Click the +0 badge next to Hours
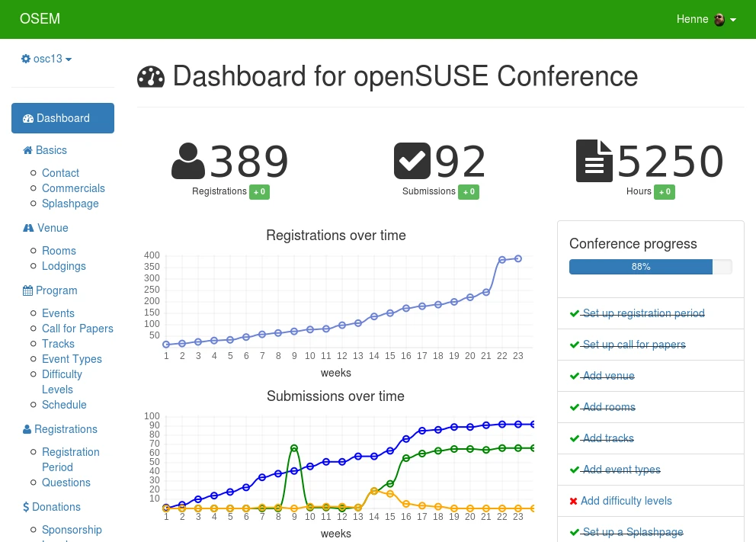This screenshot has width=756, height=542. (x=665, y=192)
